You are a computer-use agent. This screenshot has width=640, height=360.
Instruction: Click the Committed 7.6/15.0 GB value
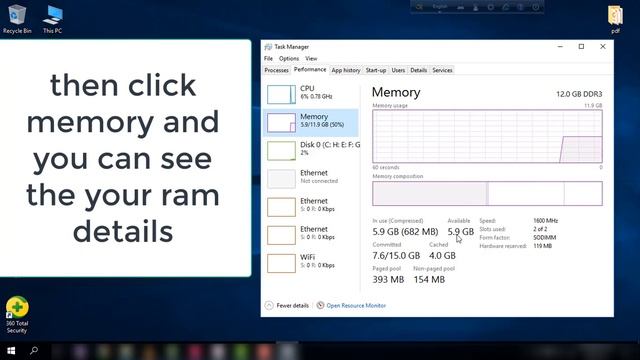(x=396, y=256)
